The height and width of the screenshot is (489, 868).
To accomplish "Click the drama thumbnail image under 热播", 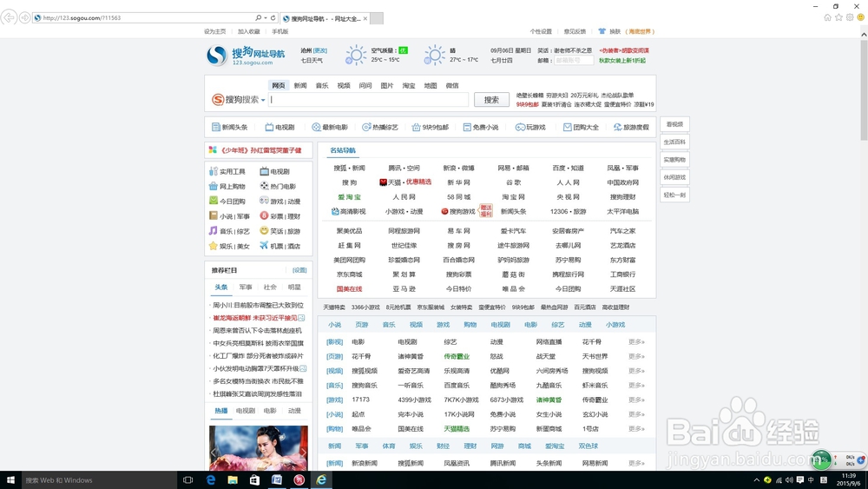I will [x=259, y=448].
